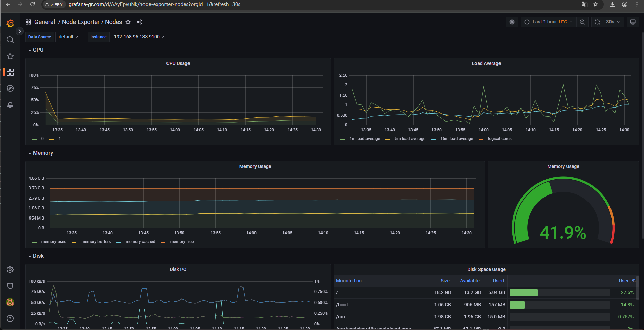Open the Instance 192.168.95.133:9100 dropdown
The width and height of the screenshot is (644, 330).
coord(139,37)
